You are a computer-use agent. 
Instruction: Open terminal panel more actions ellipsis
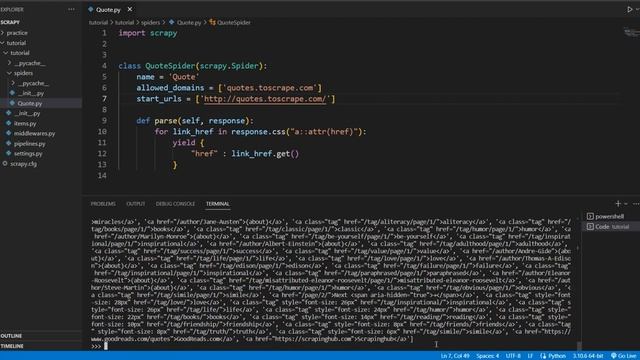(636, 204)
